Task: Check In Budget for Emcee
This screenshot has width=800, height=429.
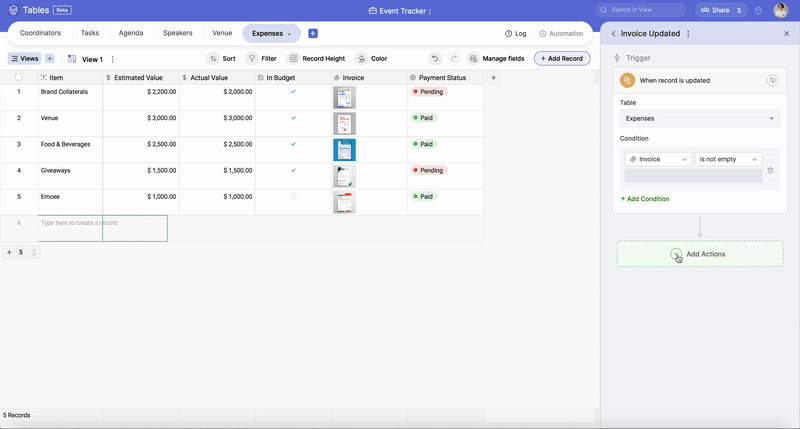Action: point(293,196)
